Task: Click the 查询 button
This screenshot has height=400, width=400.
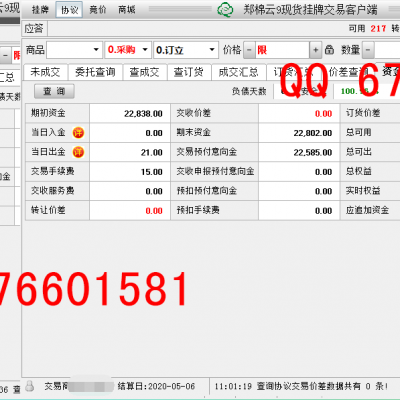Action: tap(54, 91)
